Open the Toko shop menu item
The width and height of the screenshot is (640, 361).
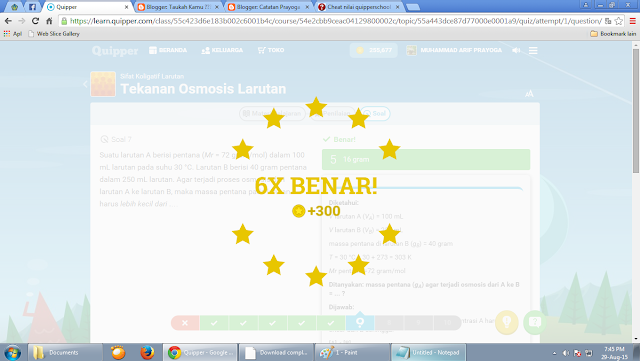[x=271, y=50]
